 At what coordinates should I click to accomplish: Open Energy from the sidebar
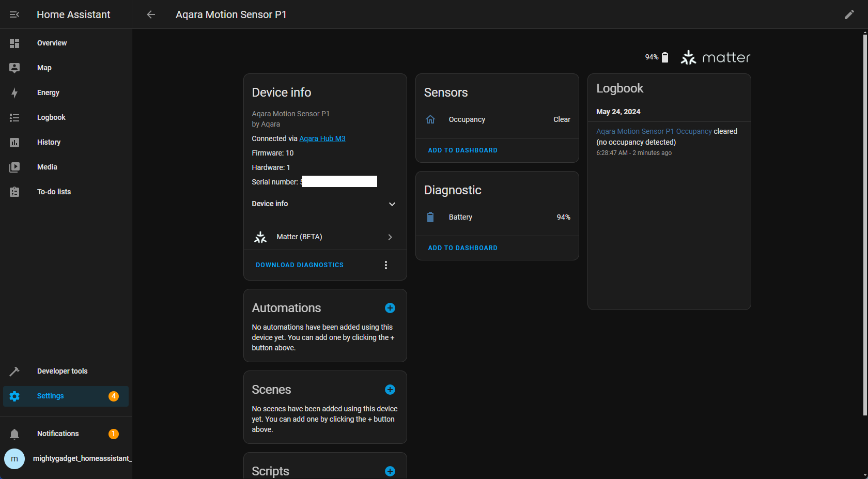(x=48, y=92)
